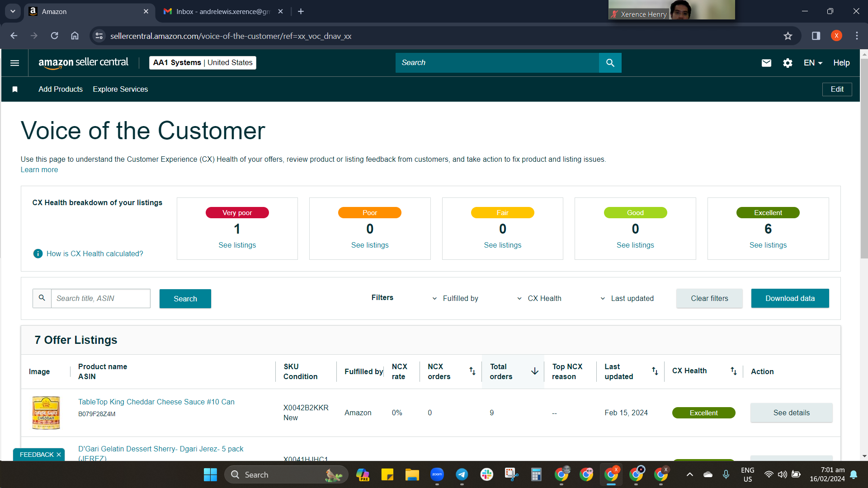Click See details for TableTop King Cheddar
Image resolution: width=868 pixels, height=488 pixels.
pos(791,413)
